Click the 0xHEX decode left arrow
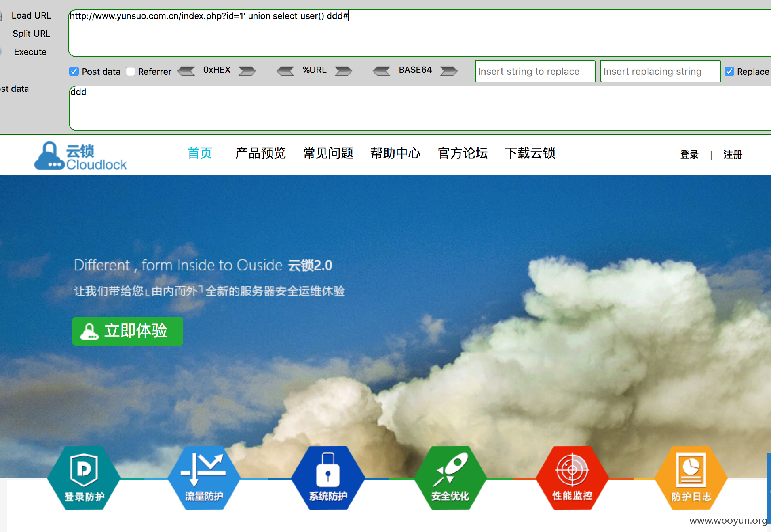This screenshot has height=532, width=771. (x=186, y=71)
